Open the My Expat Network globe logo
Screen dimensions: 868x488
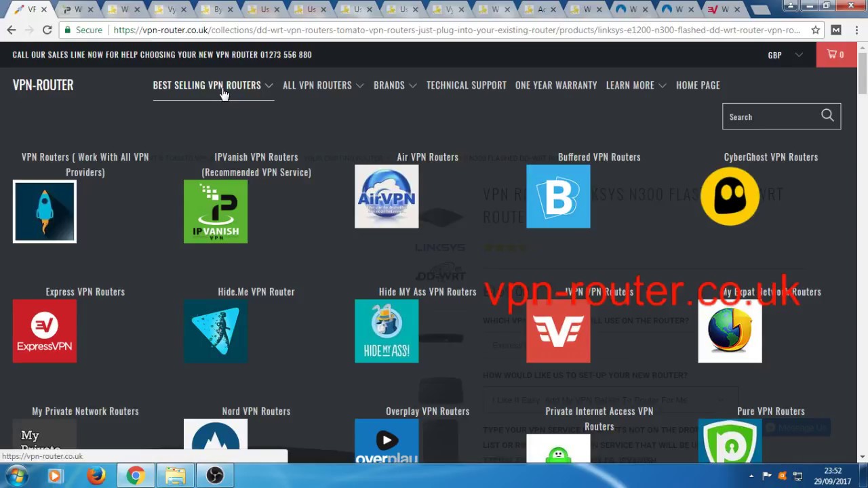[x=730, y=331]
